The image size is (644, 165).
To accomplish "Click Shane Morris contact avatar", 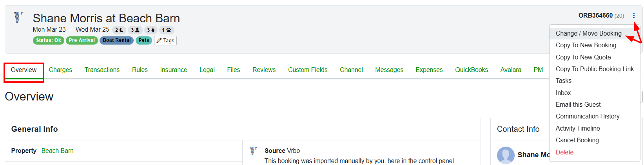I will pyautogui.click(x=505, y=155).
